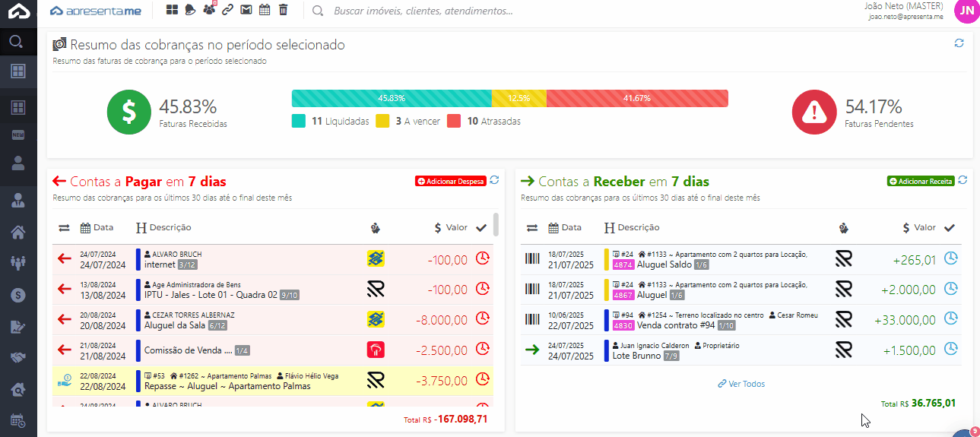The height and width of the screenshot is (437, 980).
Task: Open the trash icon in top toolbar
Action: pyautogui.click(x=283, y=10)
